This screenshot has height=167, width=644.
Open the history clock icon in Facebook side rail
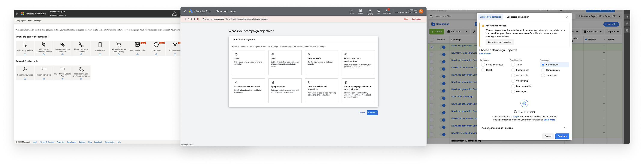pos(627,30)
